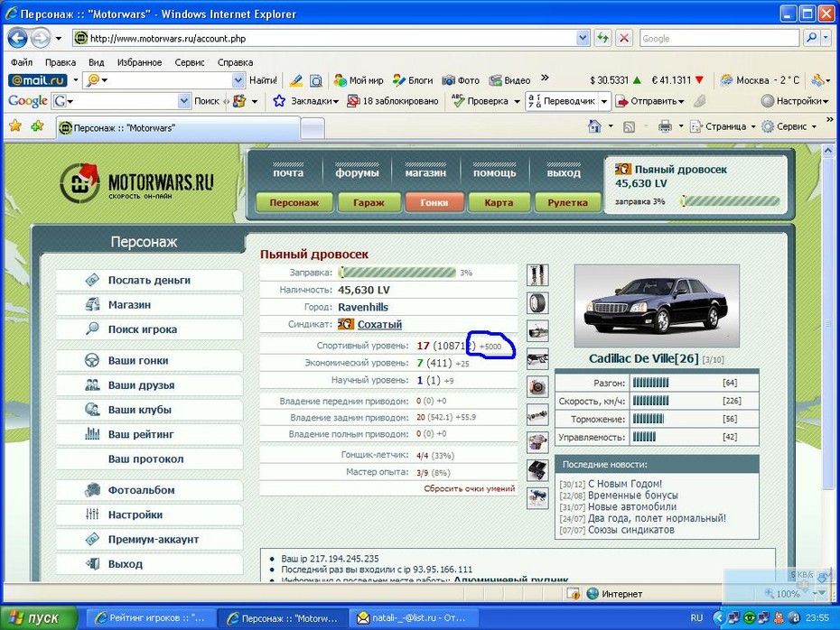Viewport: 840px width, 630px height.
Task: Click the почта top navigation link
Action: (x=288, y=172)
